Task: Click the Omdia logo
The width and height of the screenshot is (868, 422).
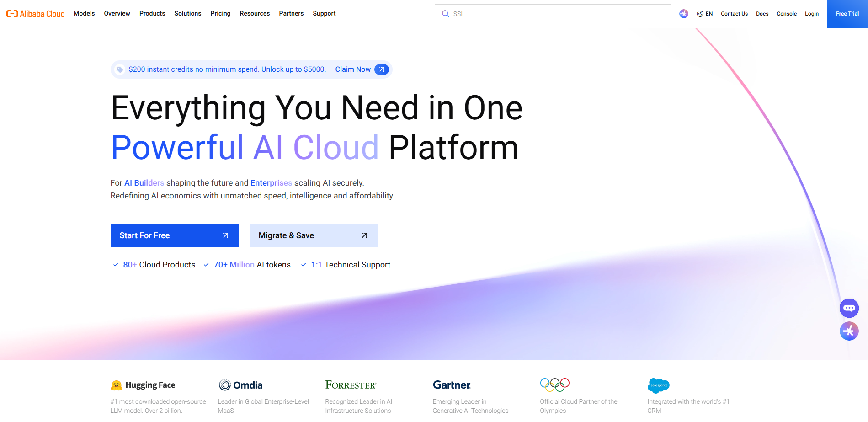Action: (x=240, y=385)
